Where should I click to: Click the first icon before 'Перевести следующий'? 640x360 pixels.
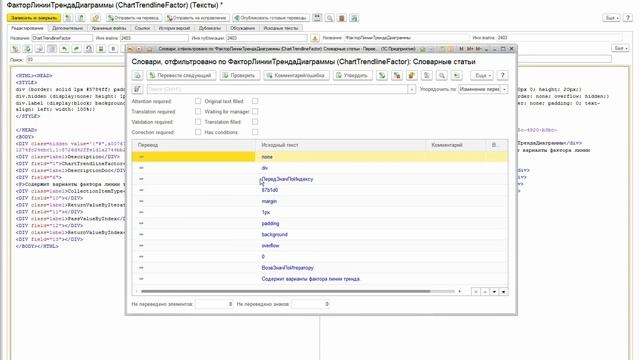(x=138, y=76)
